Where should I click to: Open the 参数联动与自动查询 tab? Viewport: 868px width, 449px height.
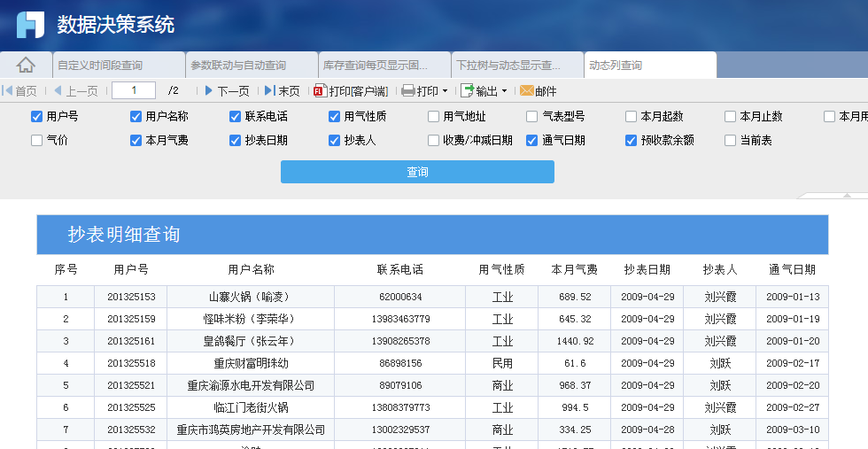pyautogui.click(x=252, y=66)
